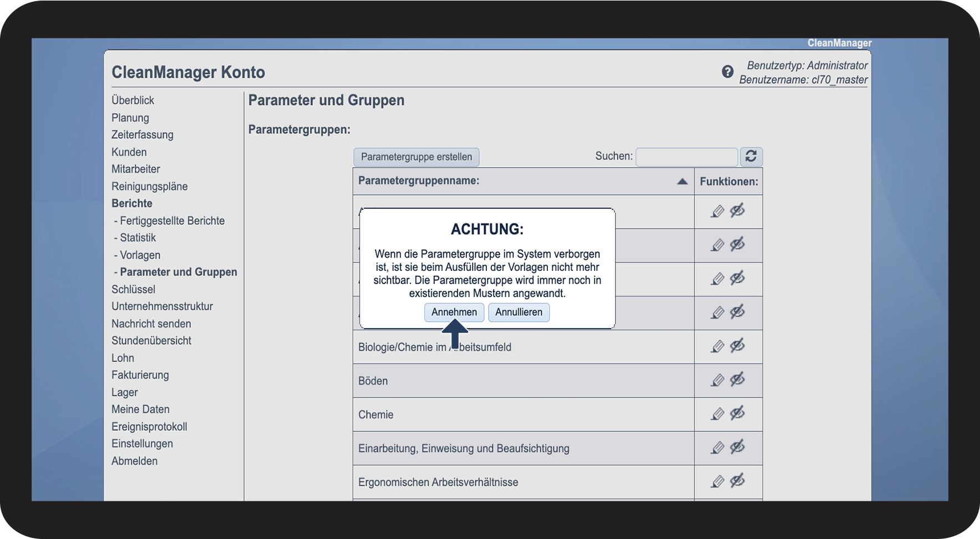Open Vorlagen under Berichte
The image size is (980, 539).
(x=140, y=255)
